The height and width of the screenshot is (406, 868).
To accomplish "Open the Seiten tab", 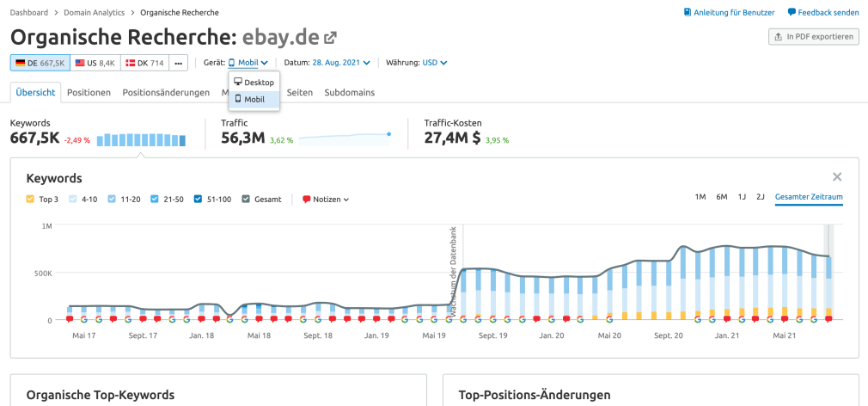I will pyautogui.click(x=299, y=93).
